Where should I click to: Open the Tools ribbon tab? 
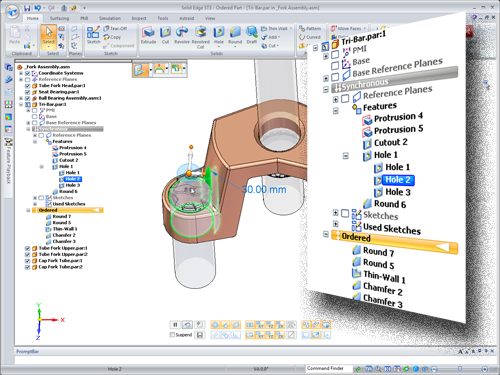pos(163,18)
